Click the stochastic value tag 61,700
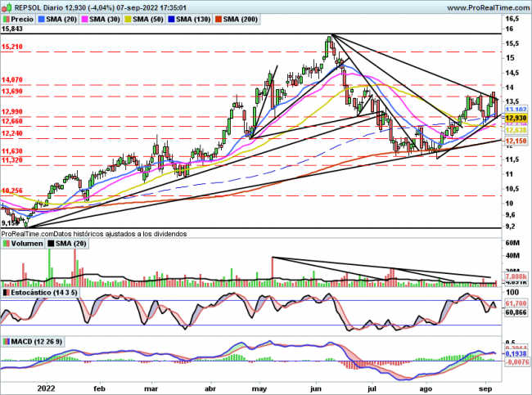The image size is (532, 395). click(516, 303)
